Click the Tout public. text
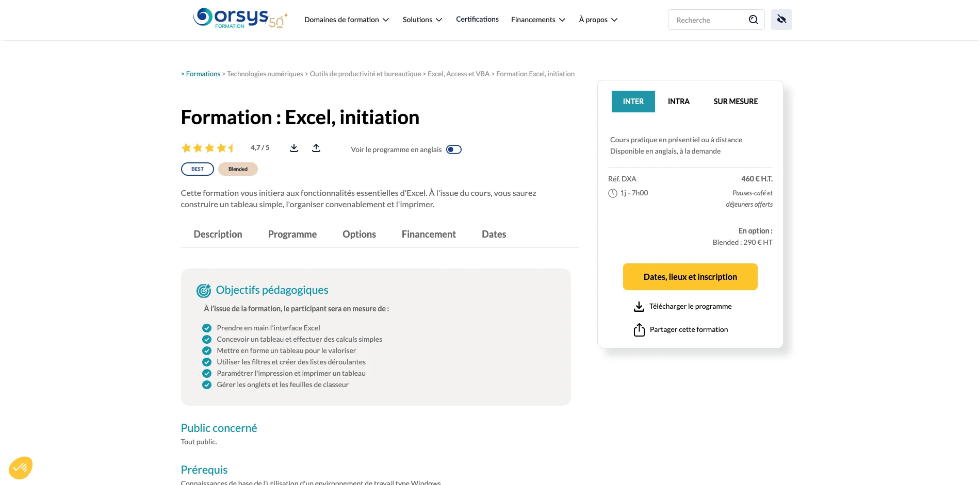The width and height of the screenshot is (980, 485). pyautogui.click(x=199, y=442)
